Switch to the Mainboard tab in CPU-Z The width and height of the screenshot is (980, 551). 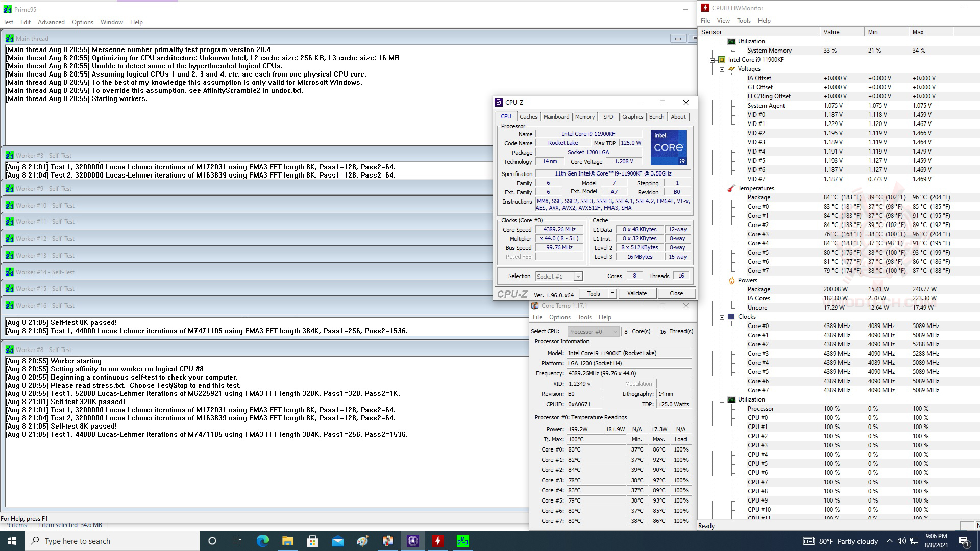coord(556,117)
